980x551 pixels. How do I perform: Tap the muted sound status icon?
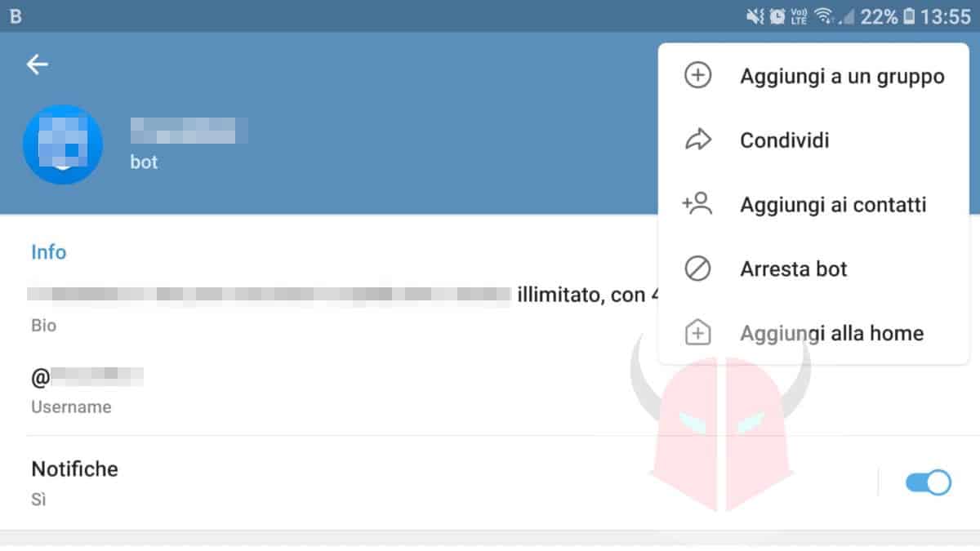coord(755,16)
